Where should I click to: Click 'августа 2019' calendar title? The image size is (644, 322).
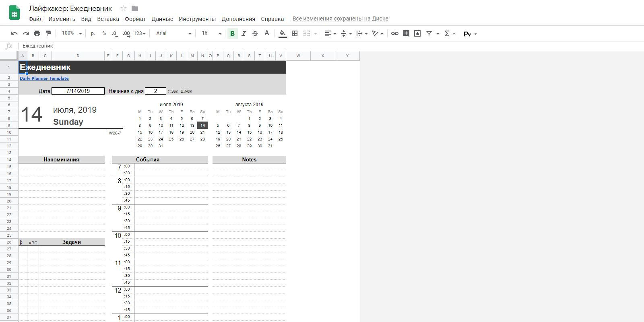tap(249, 105)
